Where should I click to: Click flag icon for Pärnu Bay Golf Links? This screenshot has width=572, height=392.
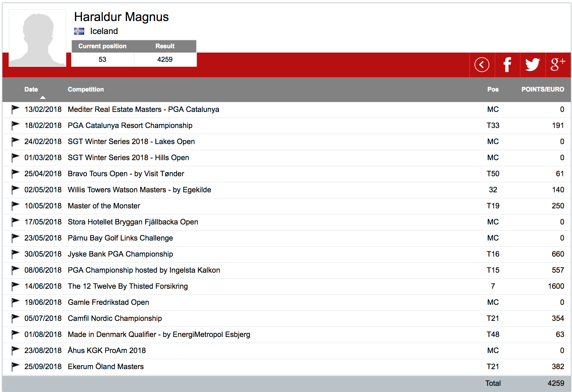click(15, 238)
